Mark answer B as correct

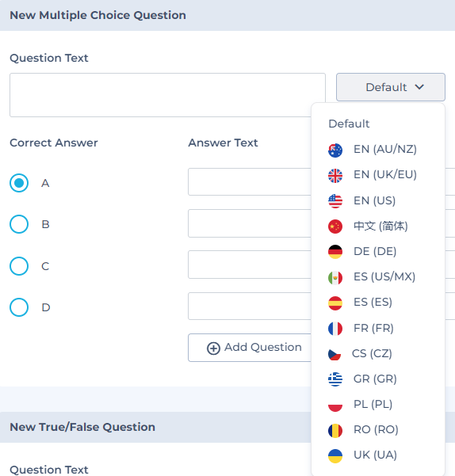(x=19, y=224)
